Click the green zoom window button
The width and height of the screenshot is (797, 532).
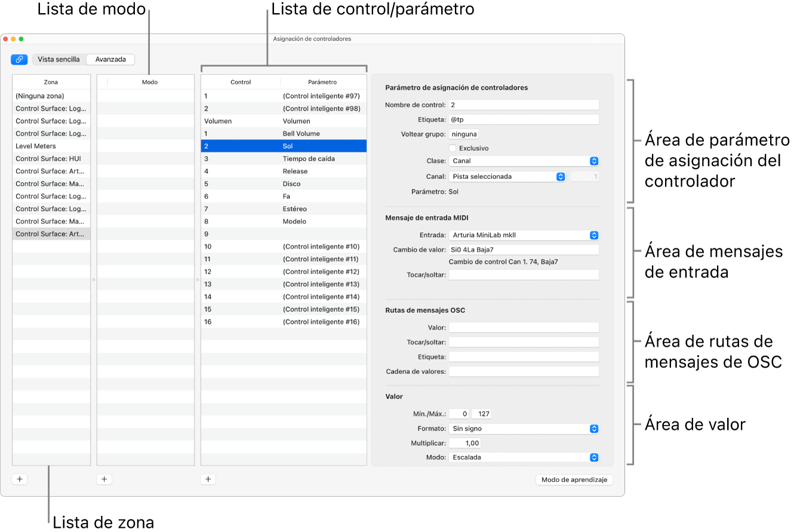coord(21,39)
